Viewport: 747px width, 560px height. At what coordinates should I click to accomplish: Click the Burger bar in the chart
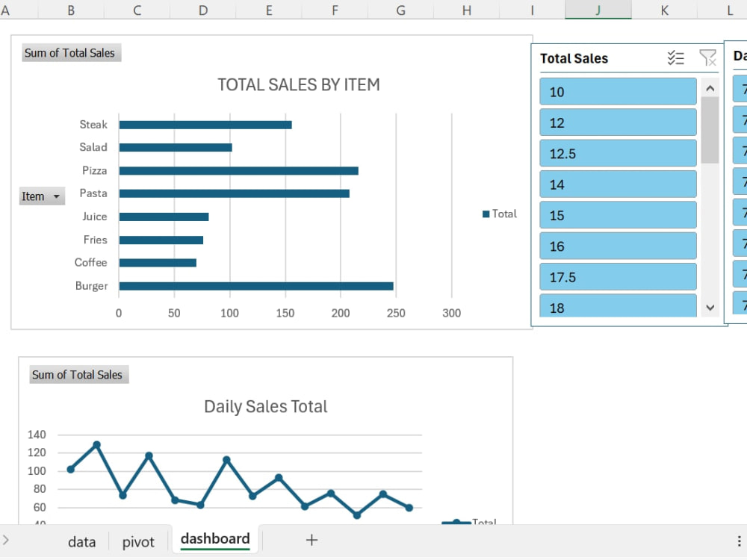[256, 286]
